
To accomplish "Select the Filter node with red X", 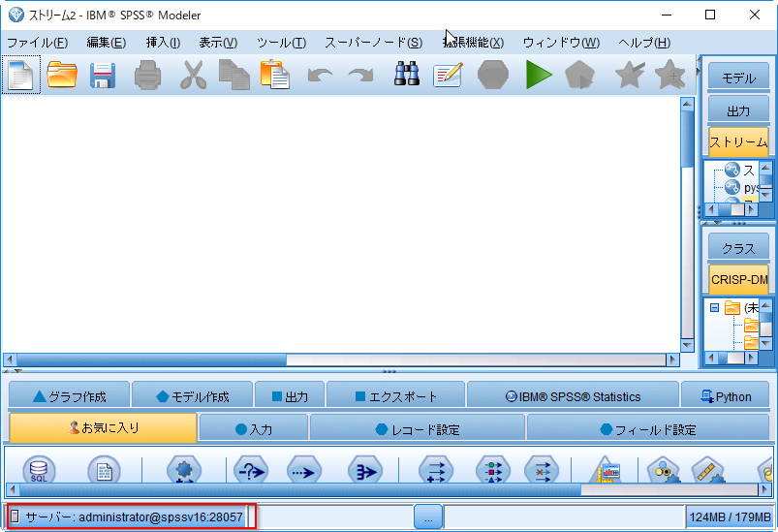I will [x=542, y=469].
